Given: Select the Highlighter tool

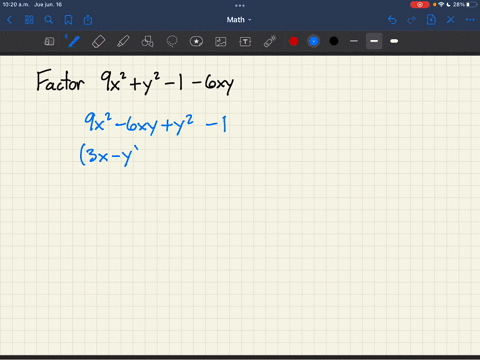Looking at the screenshot, I should (123, 42).
